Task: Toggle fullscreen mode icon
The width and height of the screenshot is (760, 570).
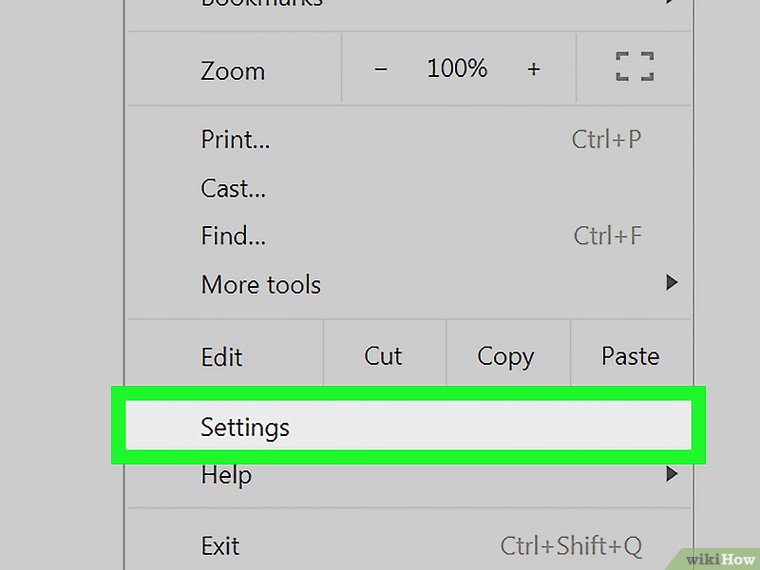Action: [x=634, y=69]
